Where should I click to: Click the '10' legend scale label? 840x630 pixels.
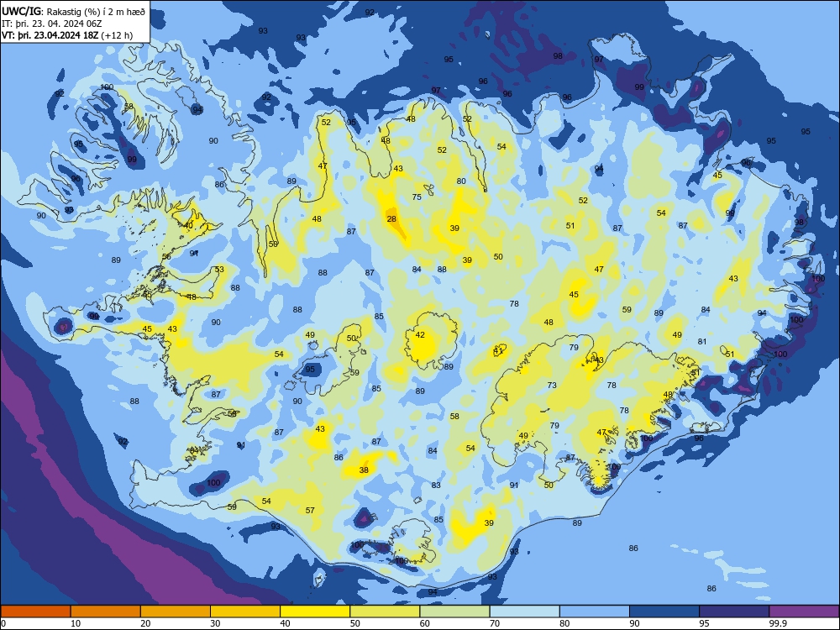(76, 623)
